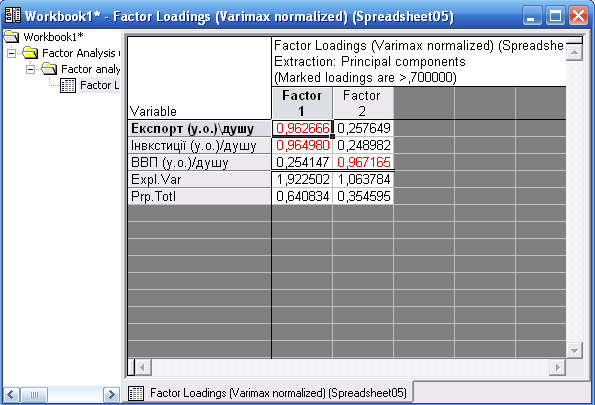The height and width of the screenshot is (405, 595).
Task: Click cell with value 0,640834
Action: tap(302, 197)
